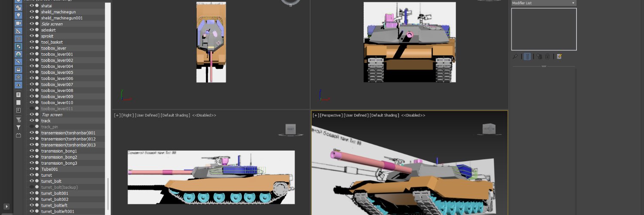The width and height of the screenshot is (644, 215).
Task: Click <<Disabled>> label in Perspective viewport
Action: point(413,115)
